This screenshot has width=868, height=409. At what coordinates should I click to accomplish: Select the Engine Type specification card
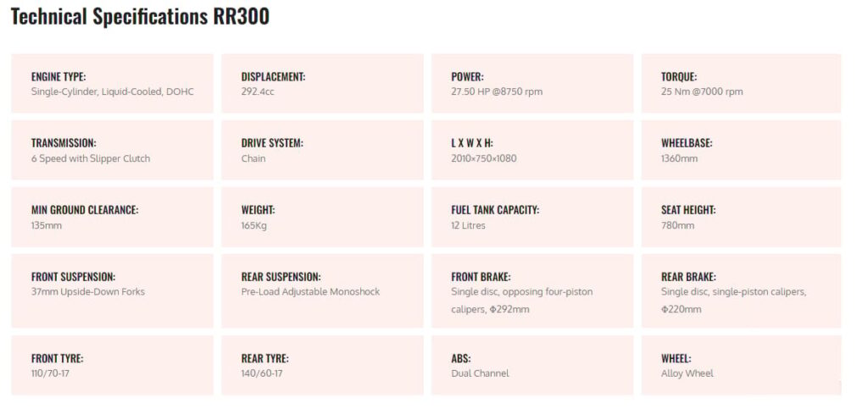113,84
